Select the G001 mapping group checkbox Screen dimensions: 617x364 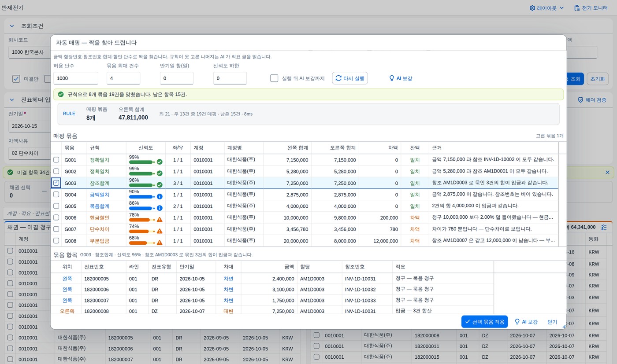pos(56,160)
